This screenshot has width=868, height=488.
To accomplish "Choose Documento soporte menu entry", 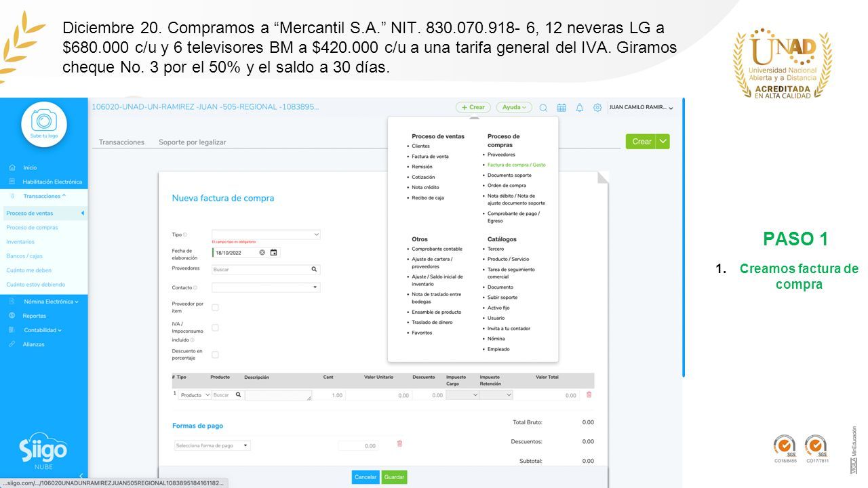I will pos(509,175).
